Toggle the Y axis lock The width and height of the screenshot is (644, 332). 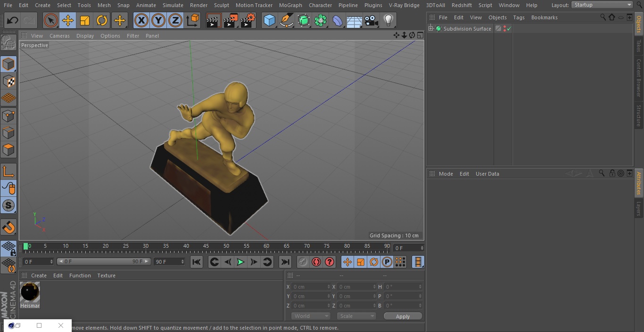158,20
